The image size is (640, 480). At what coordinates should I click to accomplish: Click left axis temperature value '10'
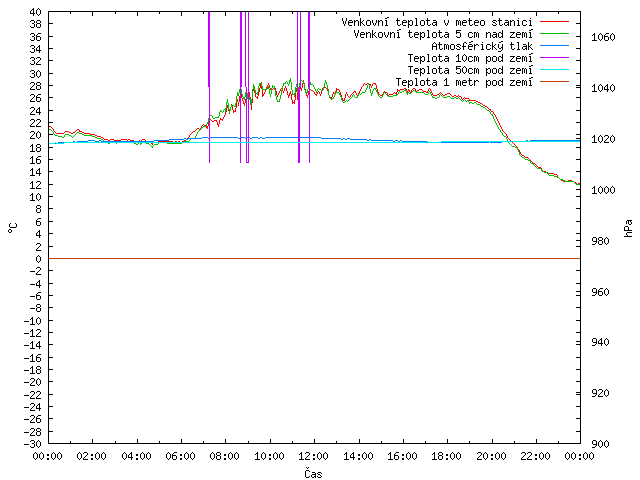pyautogui.click(x=36, y=197)
